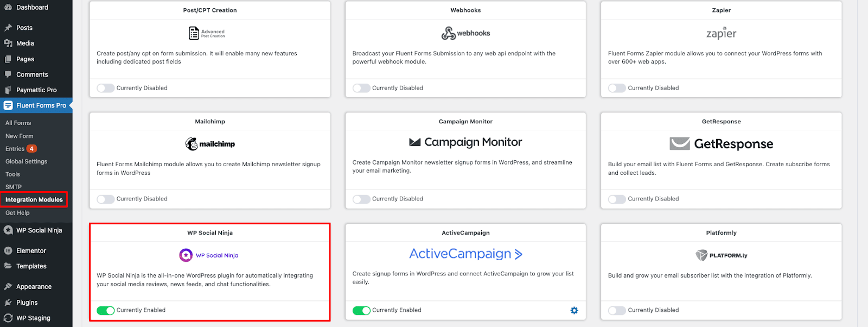Image resolution: width=868 pixels, height=327 pixels.
Task: Open the Plugins menu link
Action: click(27, 303)
